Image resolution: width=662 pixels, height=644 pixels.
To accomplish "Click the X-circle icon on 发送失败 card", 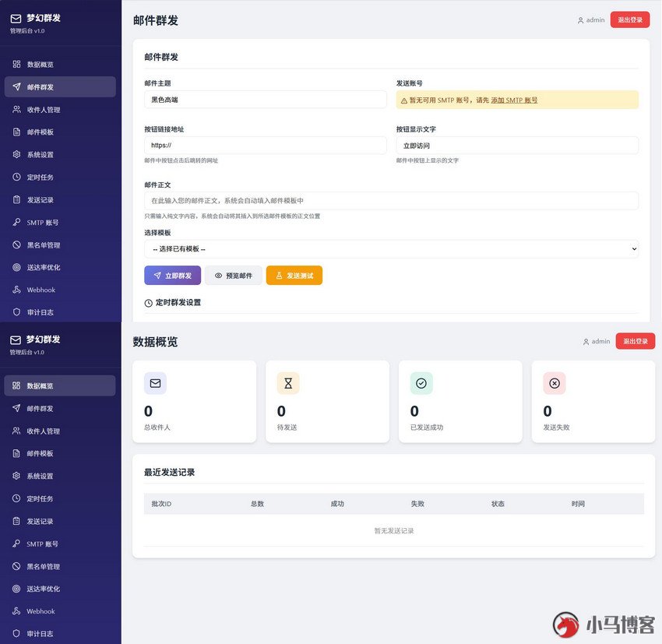I will (555, 383).
